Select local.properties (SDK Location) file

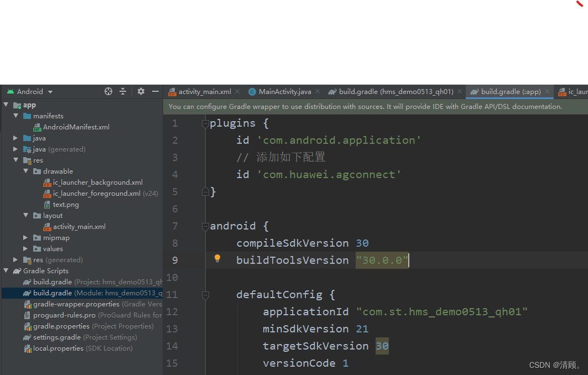click(x=79, y=348)
